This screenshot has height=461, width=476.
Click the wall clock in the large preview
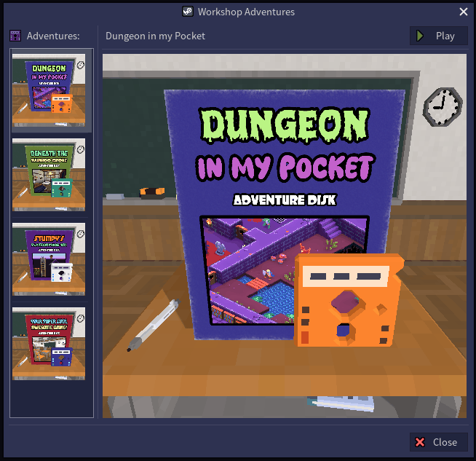click(x=442, y=108)
